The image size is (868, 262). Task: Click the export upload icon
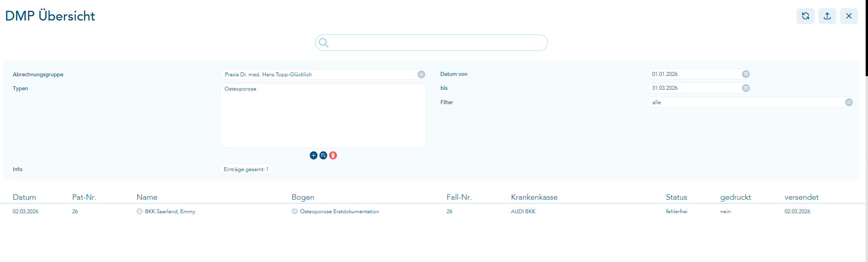[x=827, y=16]
